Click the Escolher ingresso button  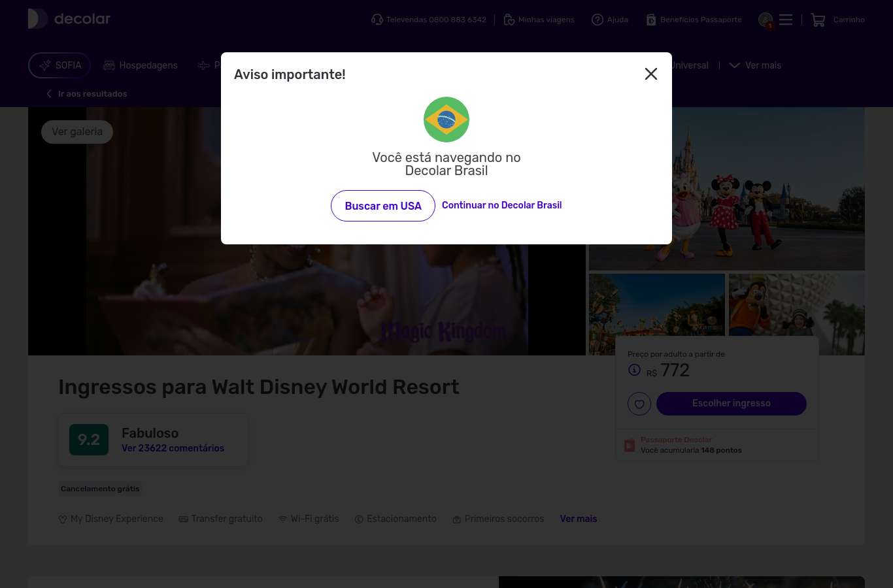[x=732, y=404]
